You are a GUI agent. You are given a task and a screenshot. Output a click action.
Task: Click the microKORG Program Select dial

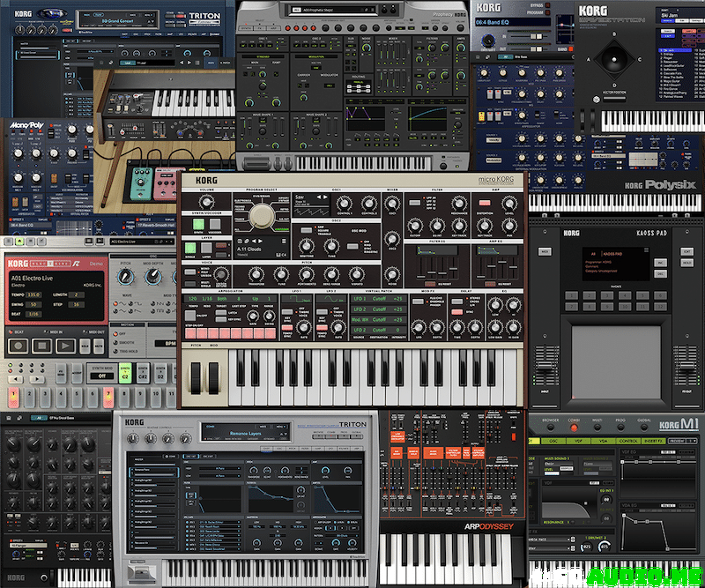[262, 216]
